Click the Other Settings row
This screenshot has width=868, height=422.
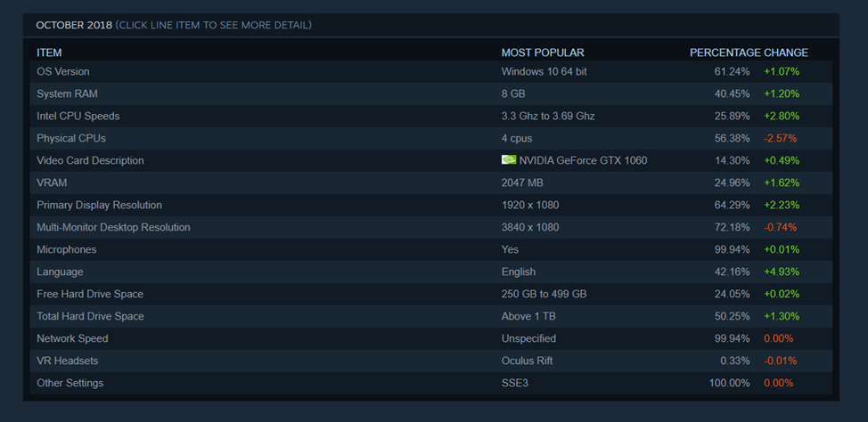(x=70, y=383)
